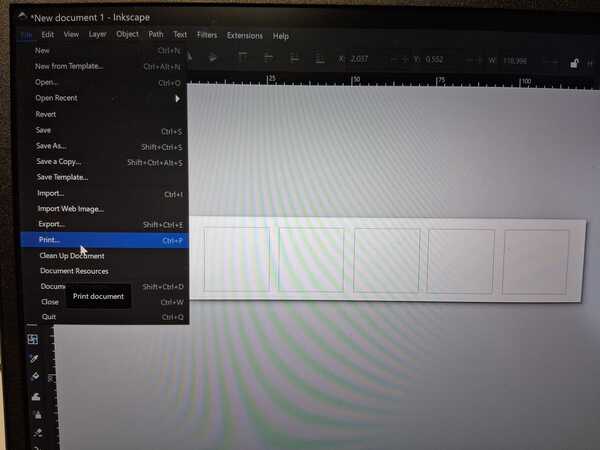600x450 pixels.
Task: Expand the Open Recent submenu arrow
Action: tap(177, 99)
